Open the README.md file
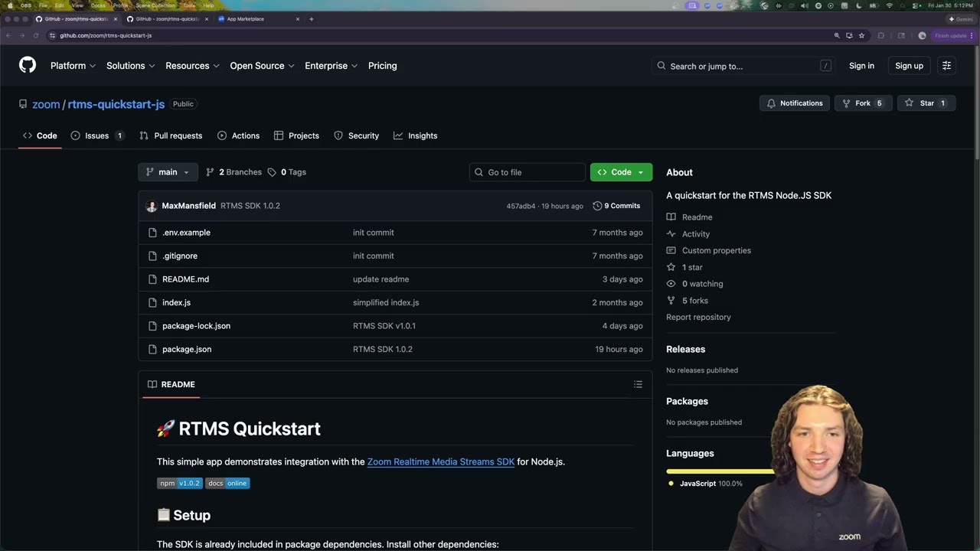 (x=185, y=279)
